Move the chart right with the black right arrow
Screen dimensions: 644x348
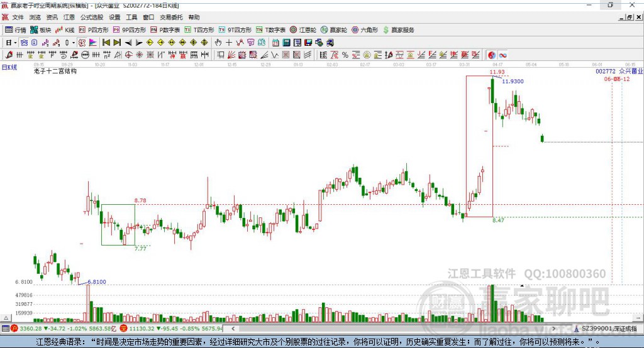139,43
